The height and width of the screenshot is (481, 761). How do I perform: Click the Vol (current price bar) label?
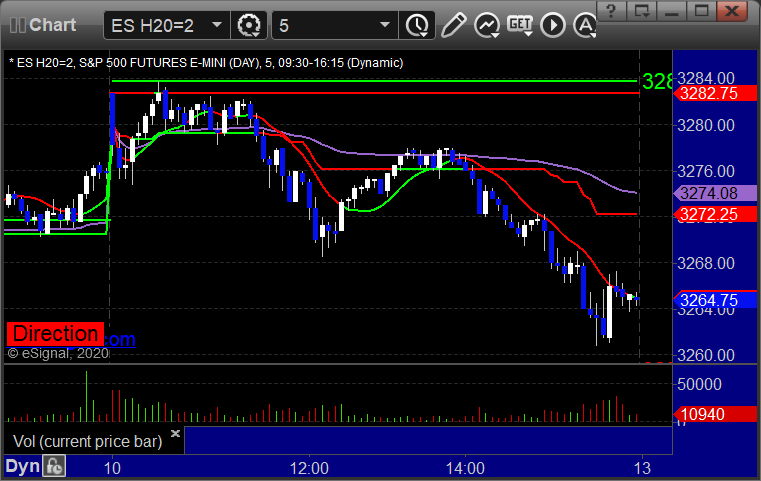pyautogui.click(x=87, y=441)
